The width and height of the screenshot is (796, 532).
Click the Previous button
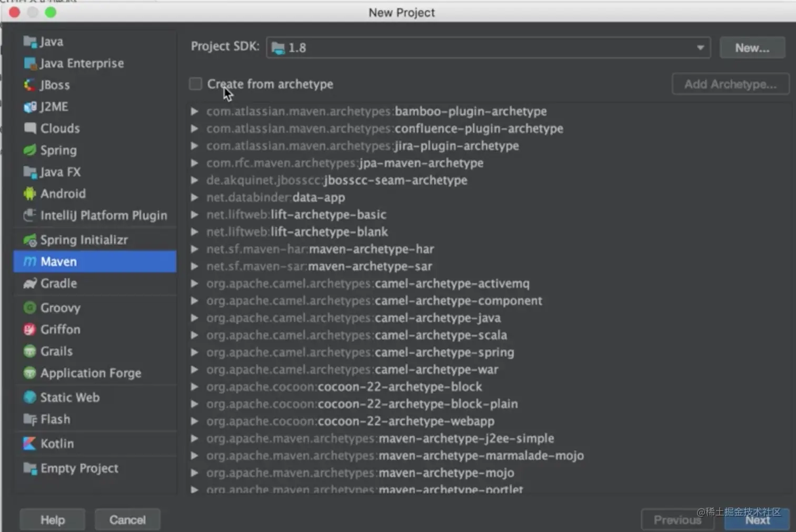click(677, 520)
